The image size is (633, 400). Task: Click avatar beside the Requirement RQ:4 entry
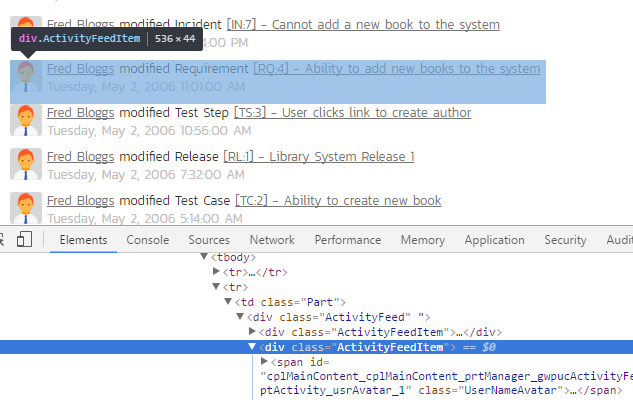(27, 76)
